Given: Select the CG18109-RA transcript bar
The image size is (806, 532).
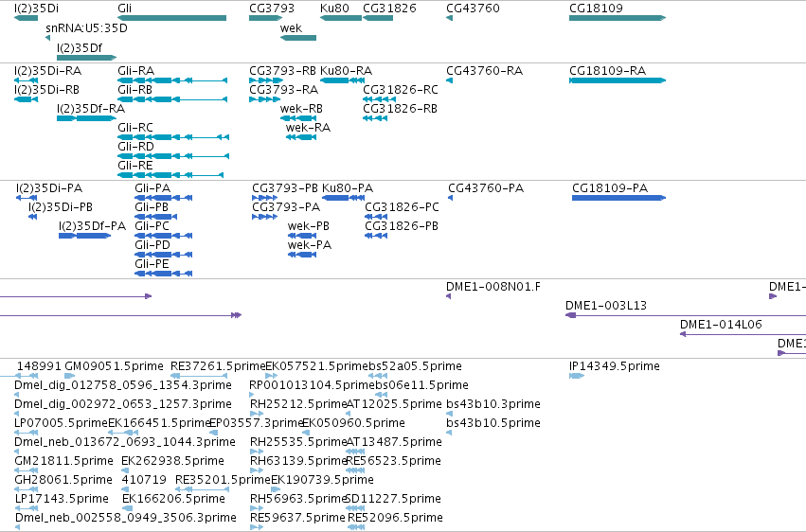Looking at the screenshot, I should [x=618, y=80].
